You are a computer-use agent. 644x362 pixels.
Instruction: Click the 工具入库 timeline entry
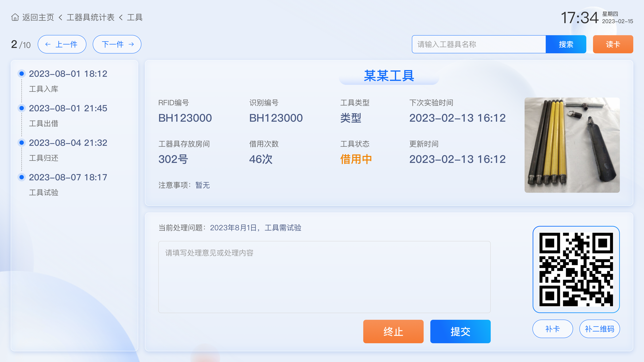(43, 89)
